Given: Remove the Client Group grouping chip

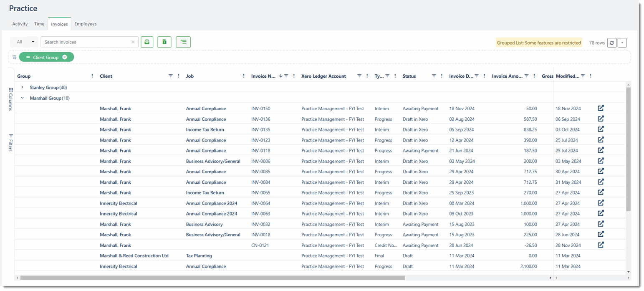Looking at the screenshot, I should point(65,57).
